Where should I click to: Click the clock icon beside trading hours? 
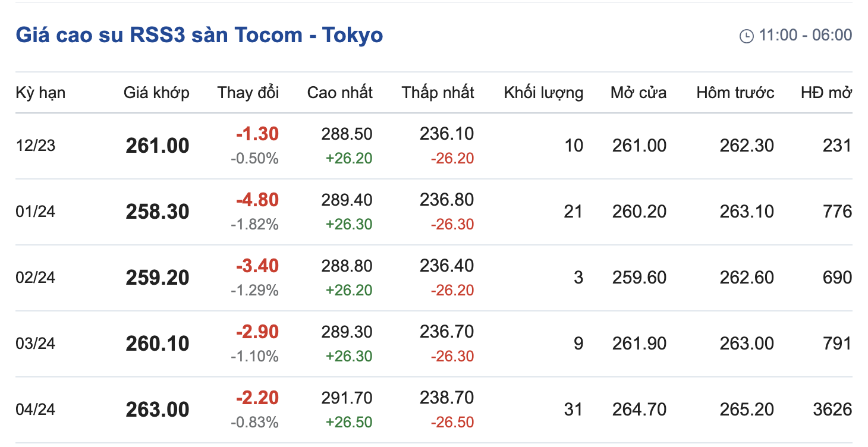[x=746, y=36]
